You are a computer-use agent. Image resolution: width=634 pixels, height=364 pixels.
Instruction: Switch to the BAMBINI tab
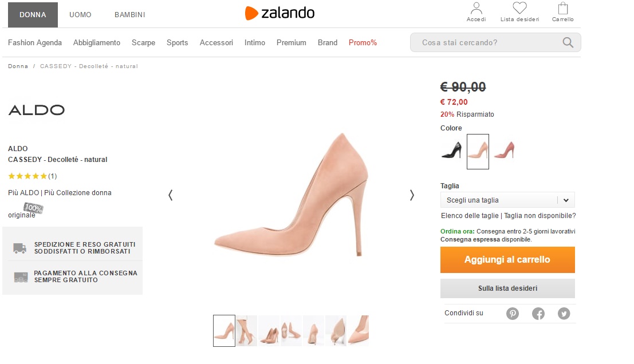tap(129, 15)
